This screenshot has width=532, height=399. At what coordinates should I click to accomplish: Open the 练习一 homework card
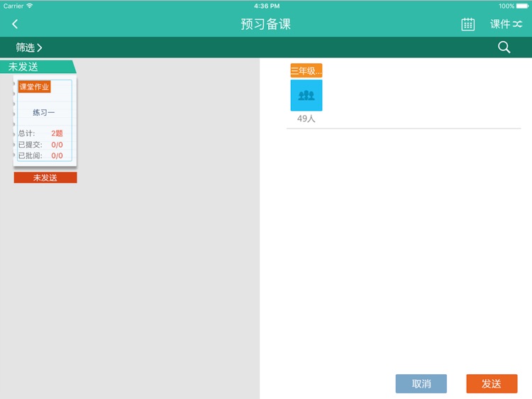coord(45,121)
